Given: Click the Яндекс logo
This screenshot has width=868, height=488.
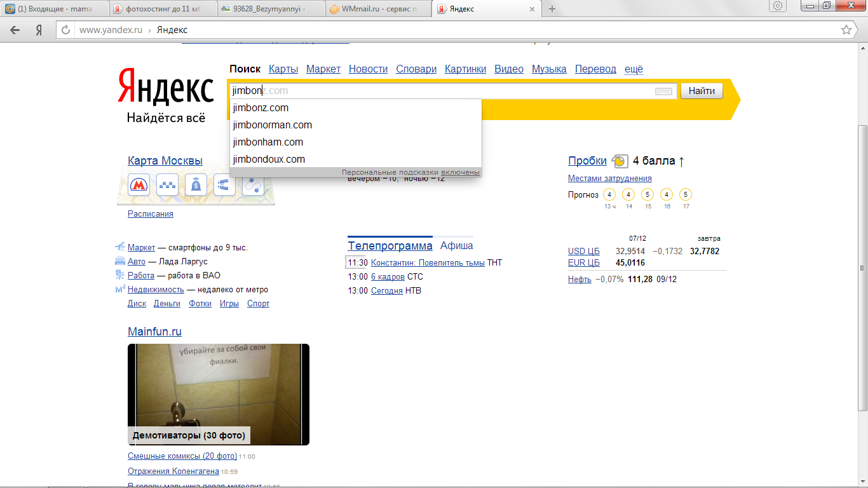Looking at the screenshot, I should coord(165,86).
